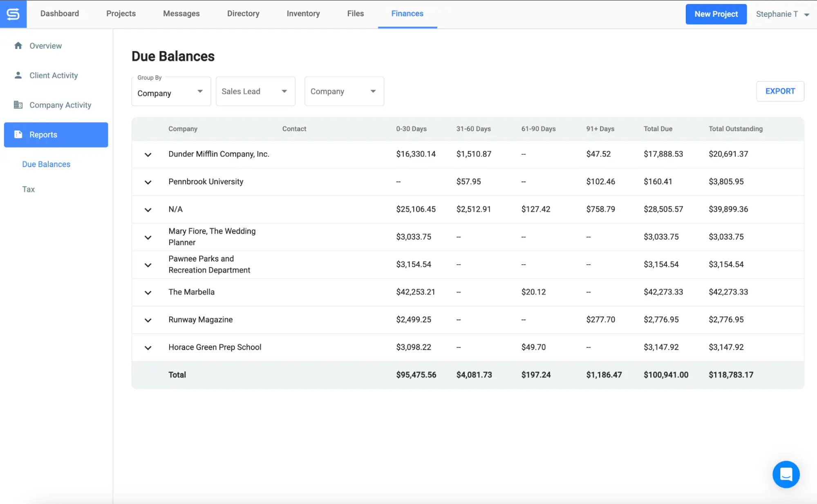
Task: Click the app logo in top-left corner
Action: pyautogui.click(x=13, y=14)
